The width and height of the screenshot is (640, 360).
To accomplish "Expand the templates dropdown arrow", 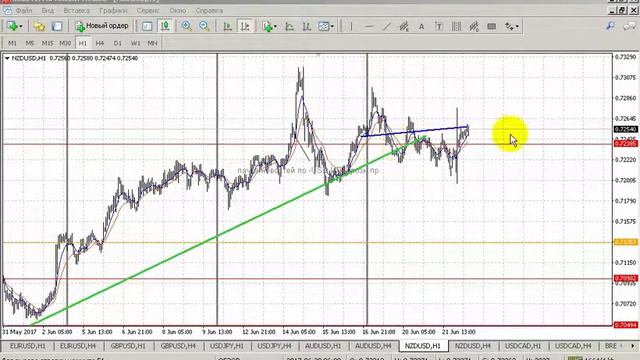I will tap(332, 27).
